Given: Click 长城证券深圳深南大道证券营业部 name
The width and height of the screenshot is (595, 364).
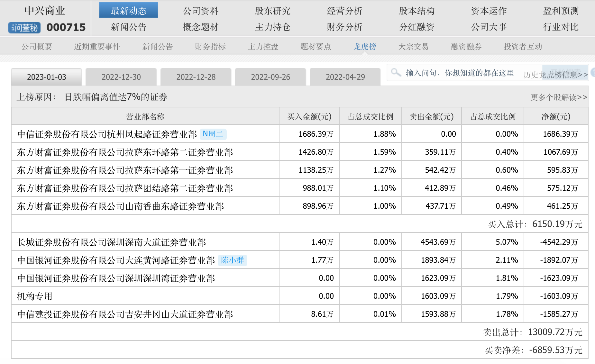Looking at the screenshot, I should tap(111, 242).
